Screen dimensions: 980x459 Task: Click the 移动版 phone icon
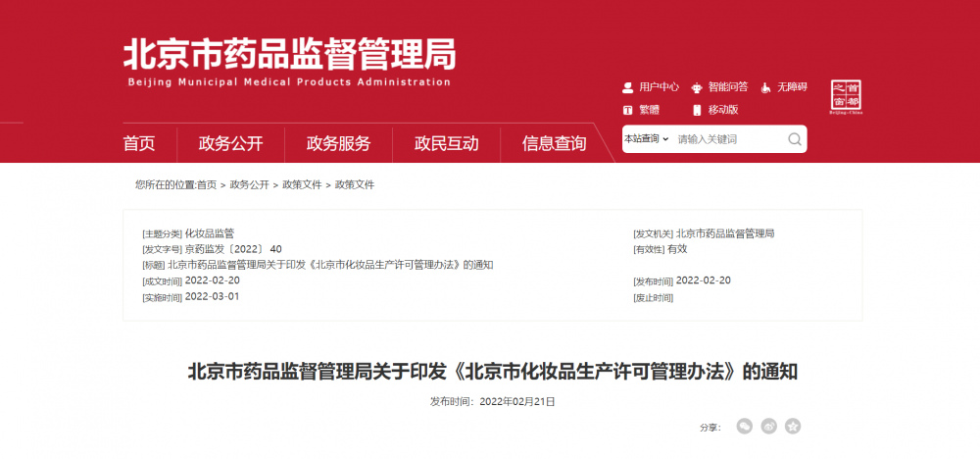coord(697,110)
